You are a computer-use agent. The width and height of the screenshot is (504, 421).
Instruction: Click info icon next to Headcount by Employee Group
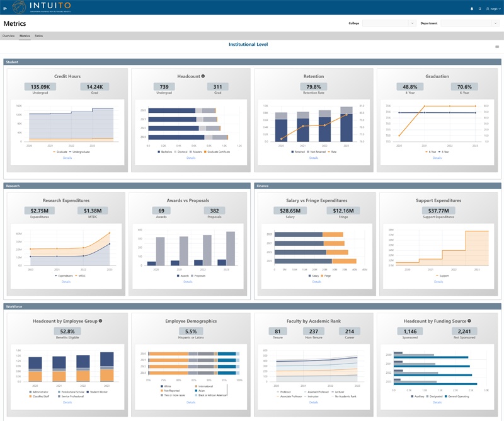[101, 321]
